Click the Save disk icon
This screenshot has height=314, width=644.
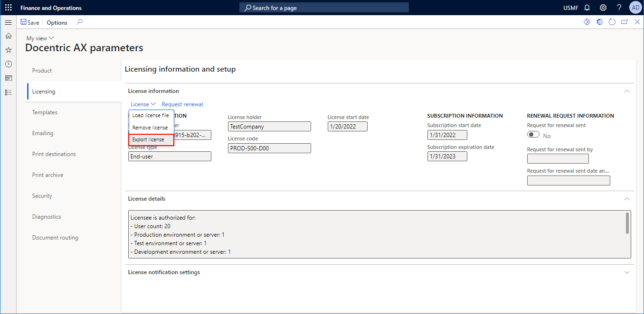(x=23, y=22)
